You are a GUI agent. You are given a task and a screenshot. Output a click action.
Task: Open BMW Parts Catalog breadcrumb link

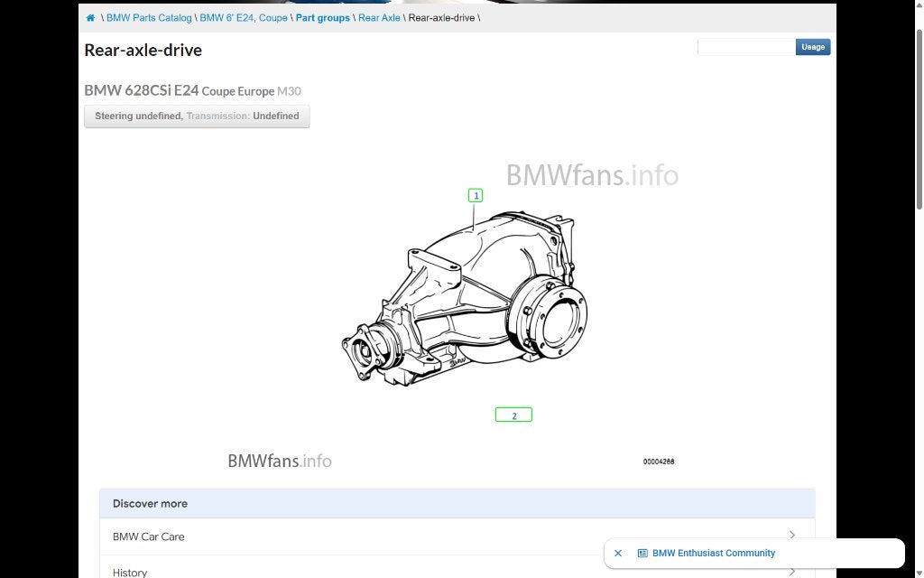click(149, 18)
